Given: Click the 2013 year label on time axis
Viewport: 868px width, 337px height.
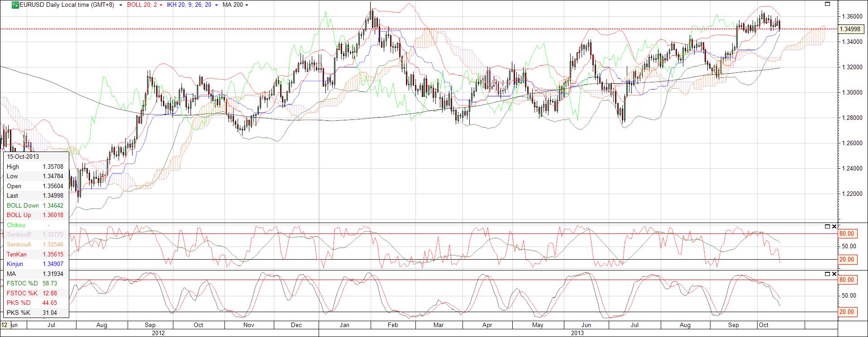Looking at the screenshot, I should coord(577,333).
